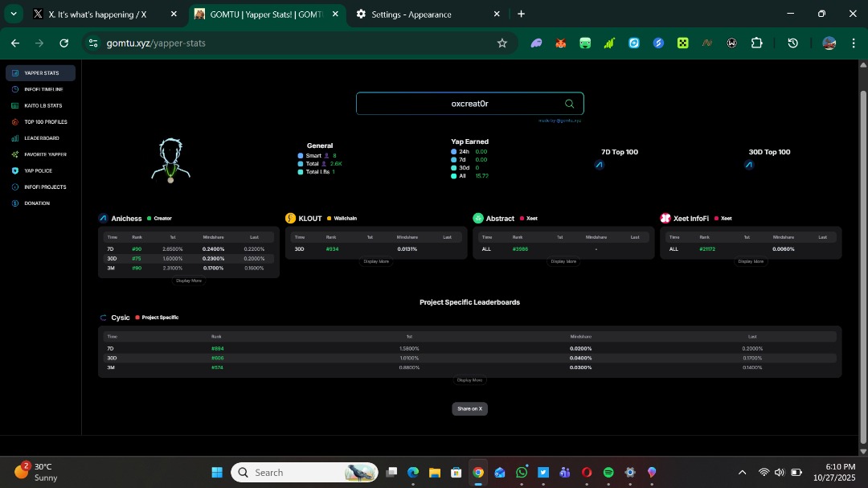Expand KLOUT table with Display More
Image resolution: width=868 pixels, height=488 pixels.
tap(376, 261)
